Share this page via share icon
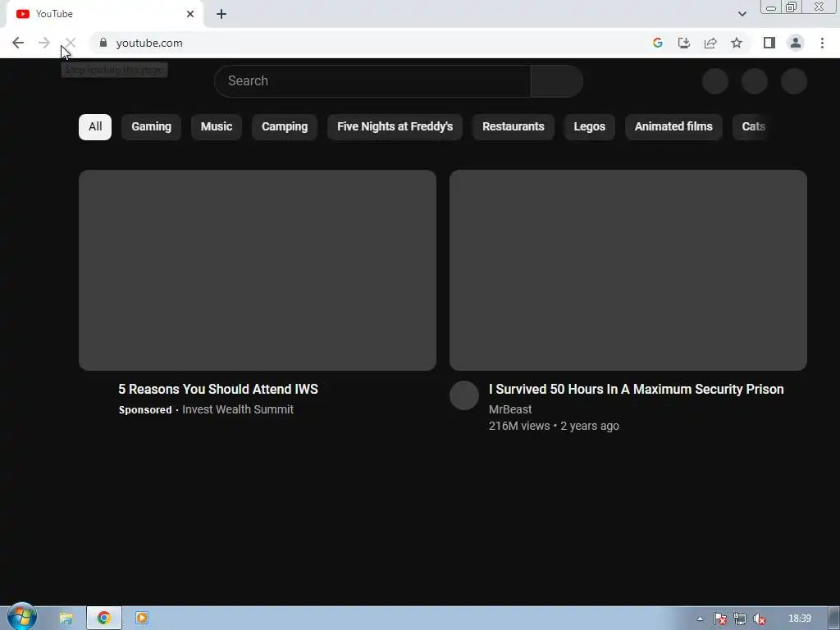This screenshot has width=840, height=630. coord(710,43)
